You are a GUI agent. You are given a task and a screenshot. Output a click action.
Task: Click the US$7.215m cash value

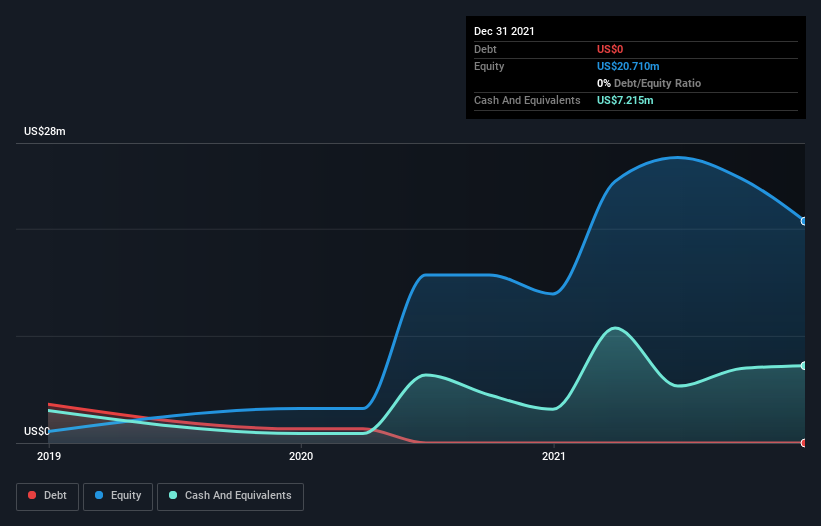tap(625, 100)
